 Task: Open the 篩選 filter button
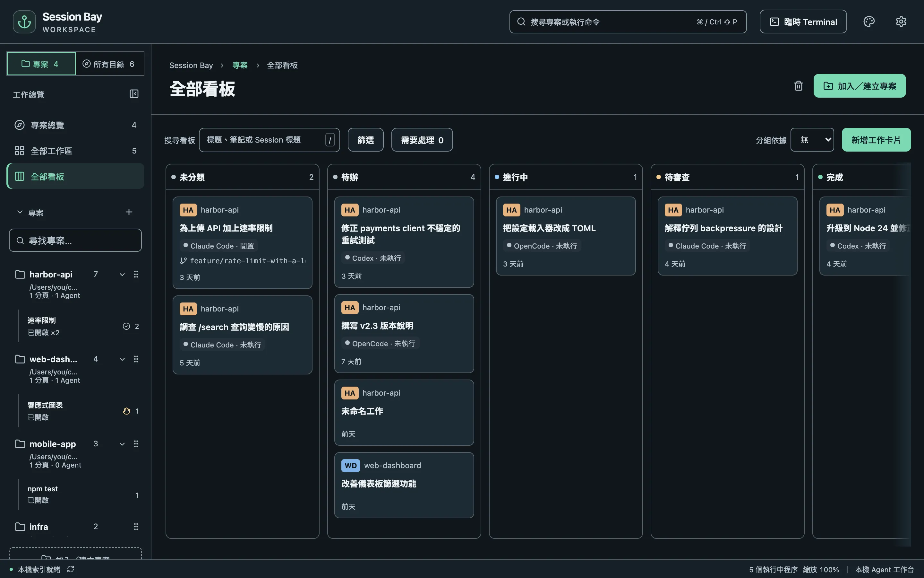coord(365,140)
